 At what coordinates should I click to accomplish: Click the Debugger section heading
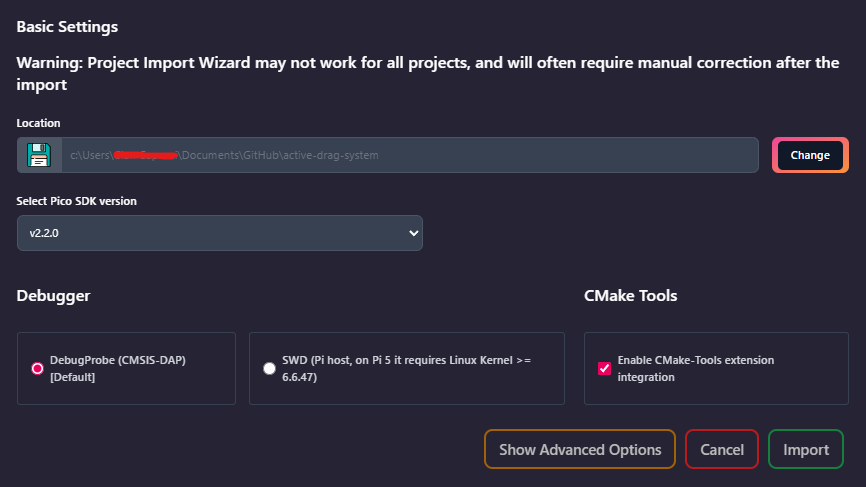[x=54, y=296]
